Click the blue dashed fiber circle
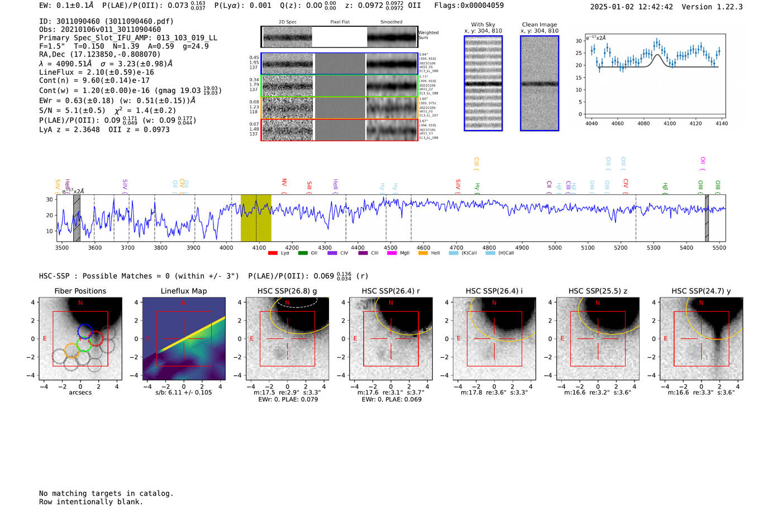The height and width of the screenshot is (532, 782). tap(84, 330)
